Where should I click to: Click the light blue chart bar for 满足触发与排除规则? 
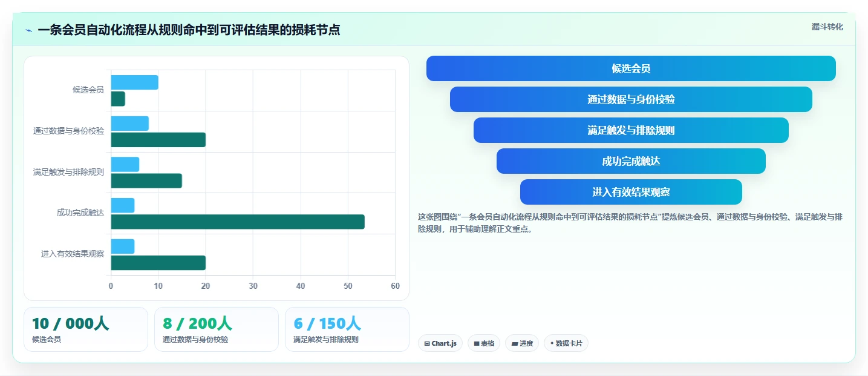coord(125,164)
